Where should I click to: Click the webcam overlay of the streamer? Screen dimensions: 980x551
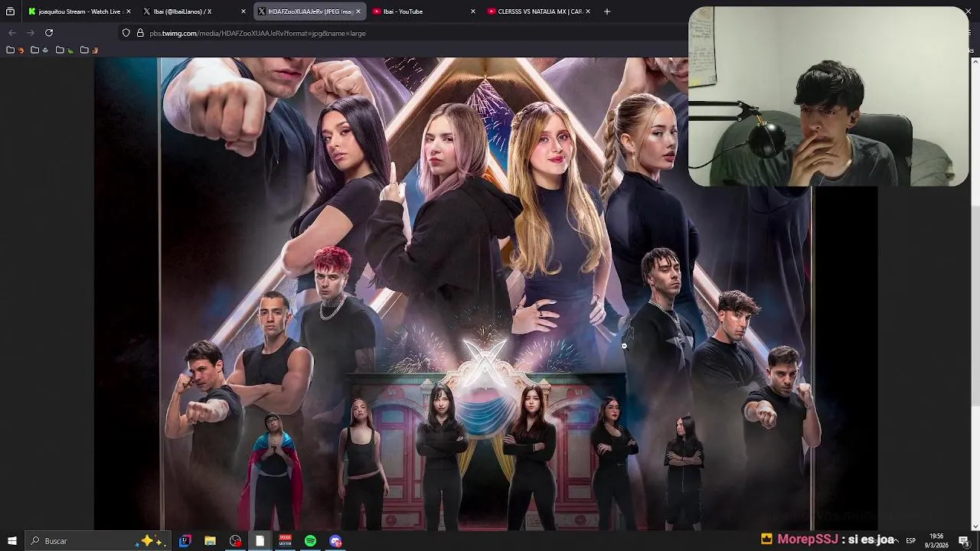(828, 96)
